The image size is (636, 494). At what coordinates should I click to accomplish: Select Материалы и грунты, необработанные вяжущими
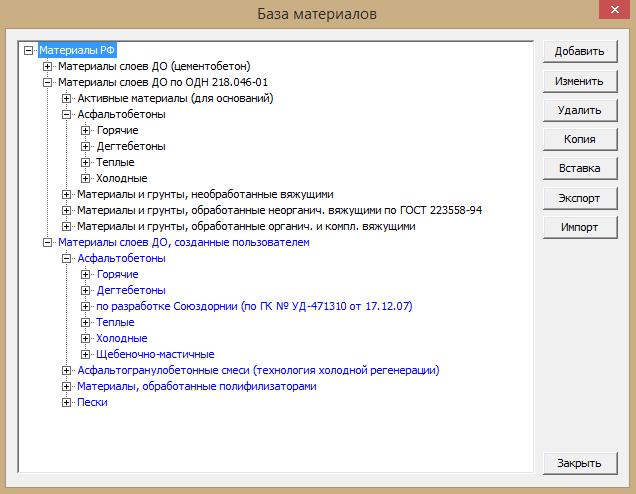(x=205, y=195)
